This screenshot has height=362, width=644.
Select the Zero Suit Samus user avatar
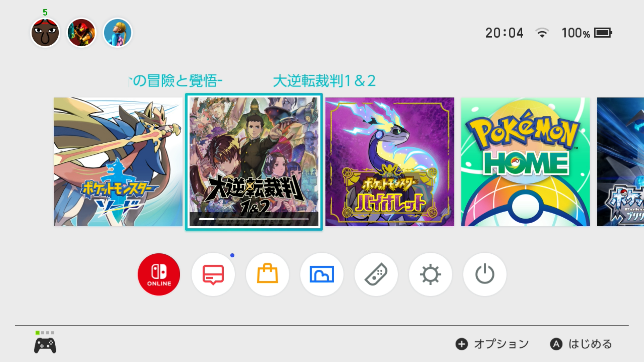(118, 33)
